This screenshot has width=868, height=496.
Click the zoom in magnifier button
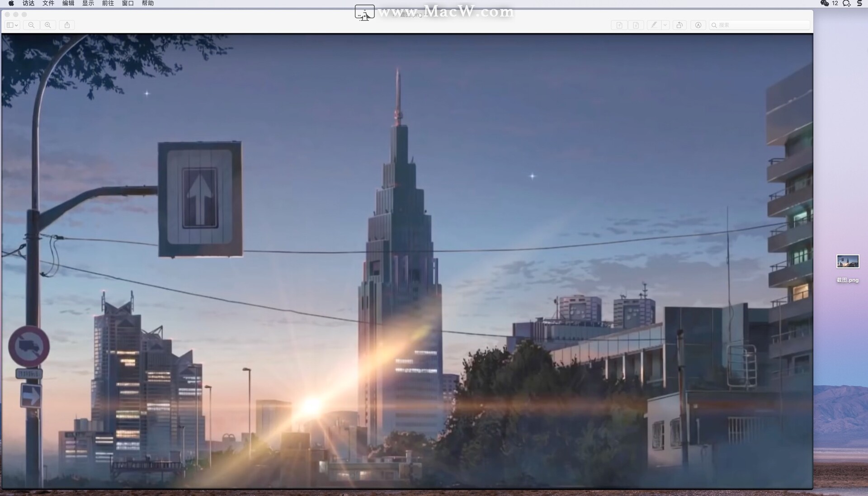[48, 25]
